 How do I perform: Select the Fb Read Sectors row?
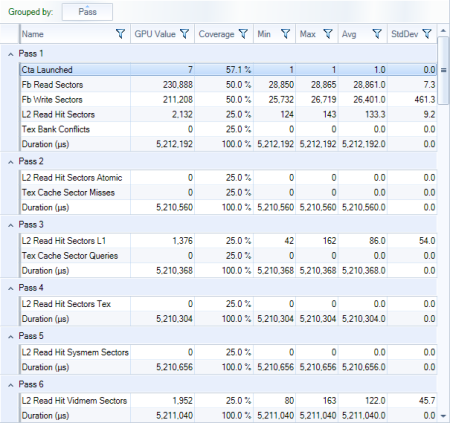(x=228, y=85)
